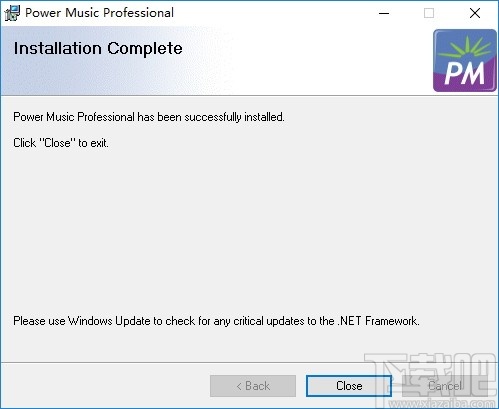Click the X icon in title bar
499x409 pixels.
(475, 13)
